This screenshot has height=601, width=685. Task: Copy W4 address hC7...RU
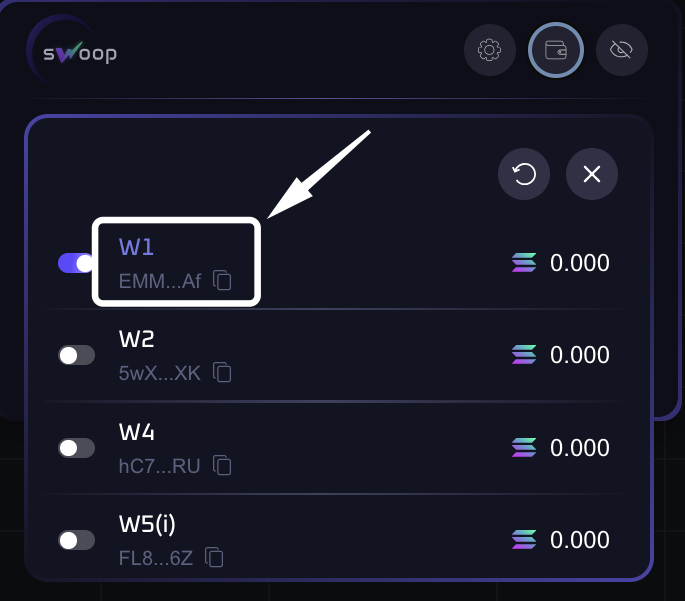pos(222,465)
